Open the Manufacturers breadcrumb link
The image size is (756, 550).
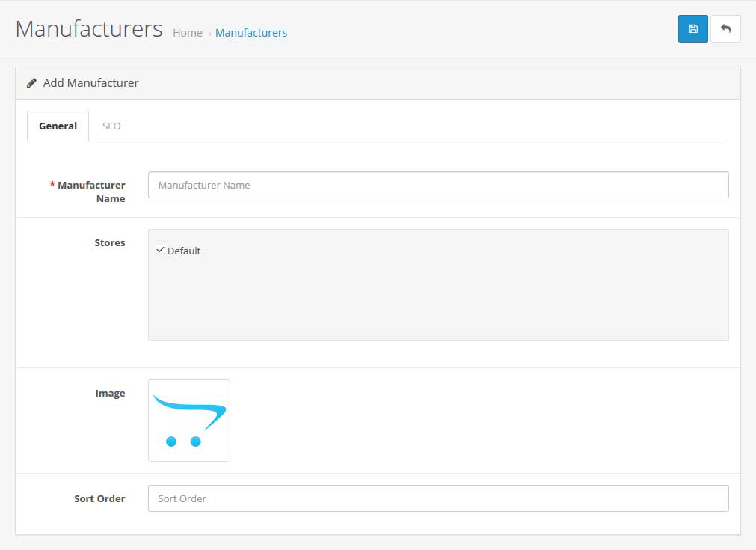click(251, 33)
